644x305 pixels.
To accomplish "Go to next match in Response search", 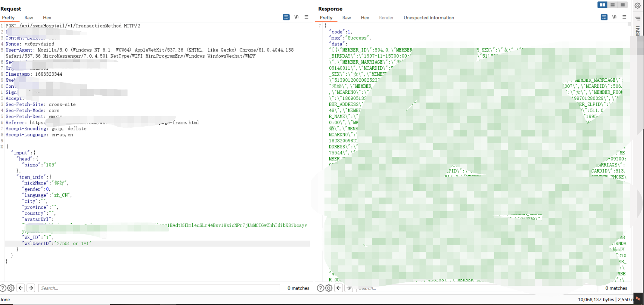I will 349,288.
